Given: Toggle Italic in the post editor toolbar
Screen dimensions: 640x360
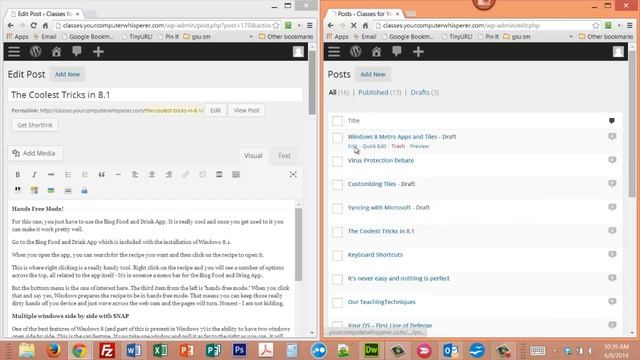Looking at the screenshot, I should coord(34,175).
